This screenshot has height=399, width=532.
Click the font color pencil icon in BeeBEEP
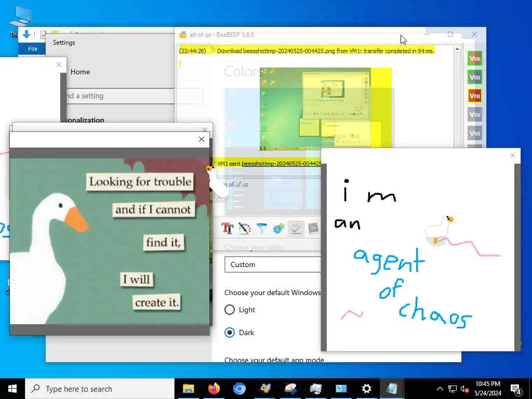244,229
